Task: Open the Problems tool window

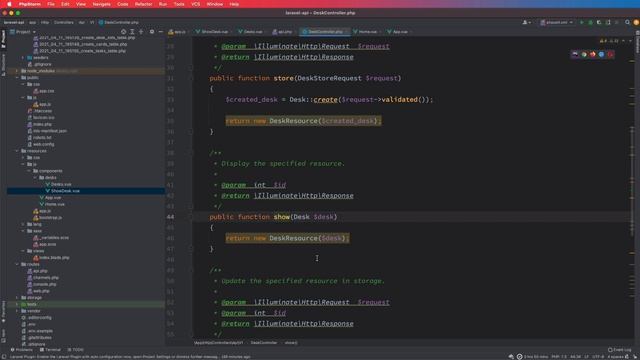Action: [22, 350]
